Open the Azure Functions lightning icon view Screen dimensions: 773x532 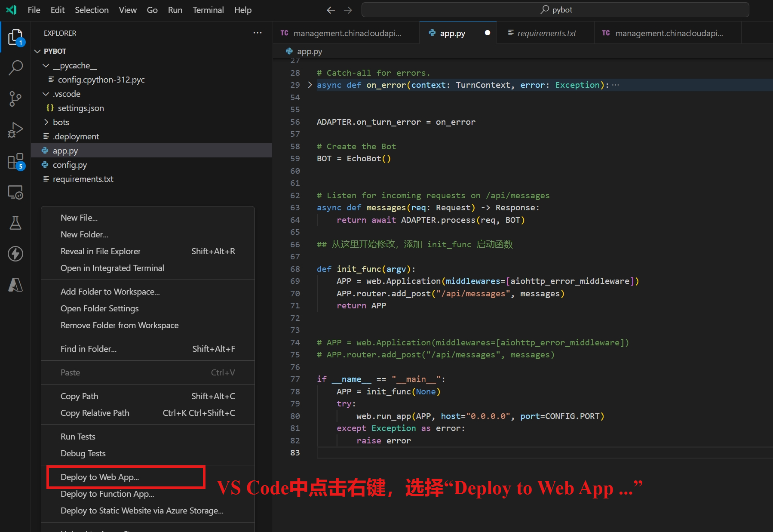pyautogui.click(x=16, y=254)
